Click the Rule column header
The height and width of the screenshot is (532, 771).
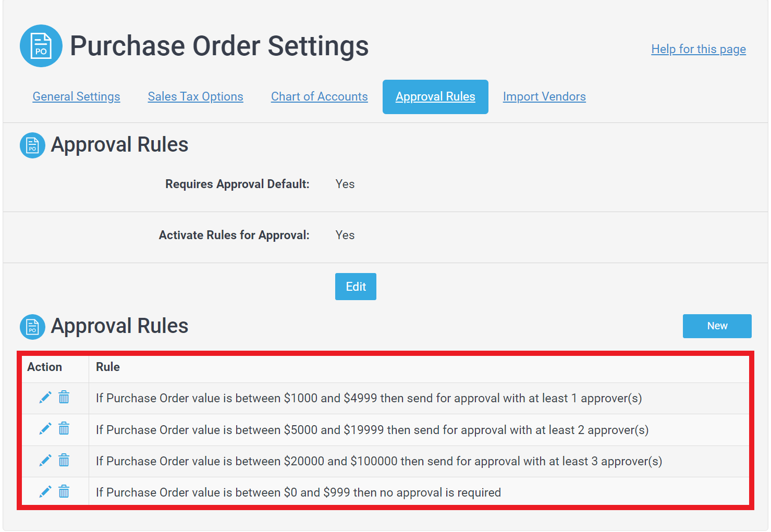(108, 367)
